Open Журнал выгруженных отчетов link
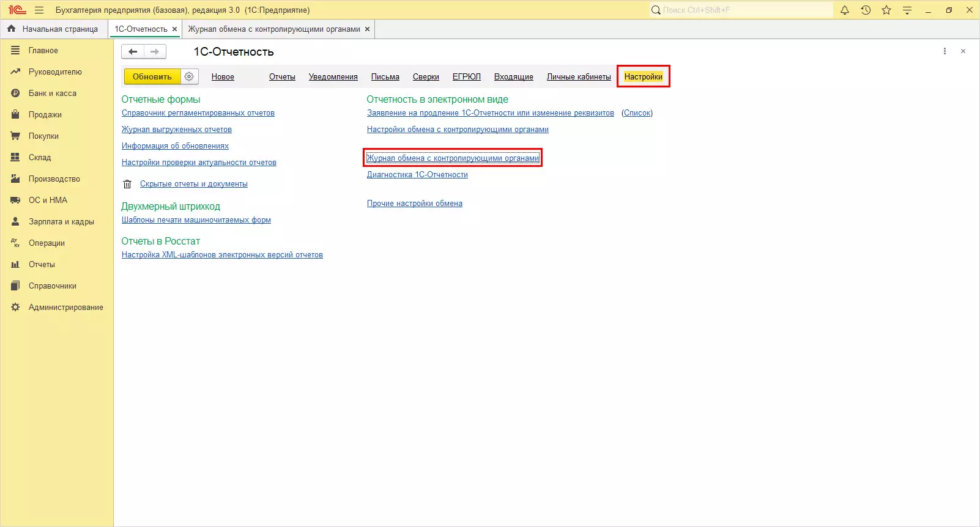The image size is (980, 527). 177,130
